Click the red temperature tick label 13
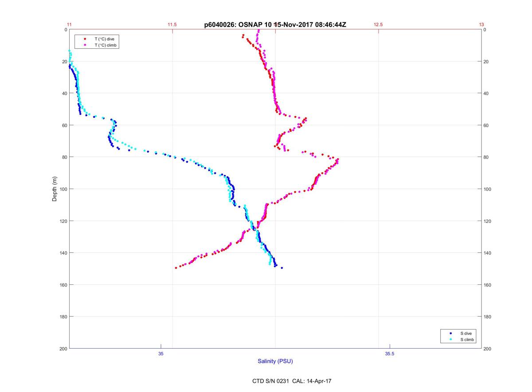The height and width of the screenshot is (392, 532). (x=481, y=25)
